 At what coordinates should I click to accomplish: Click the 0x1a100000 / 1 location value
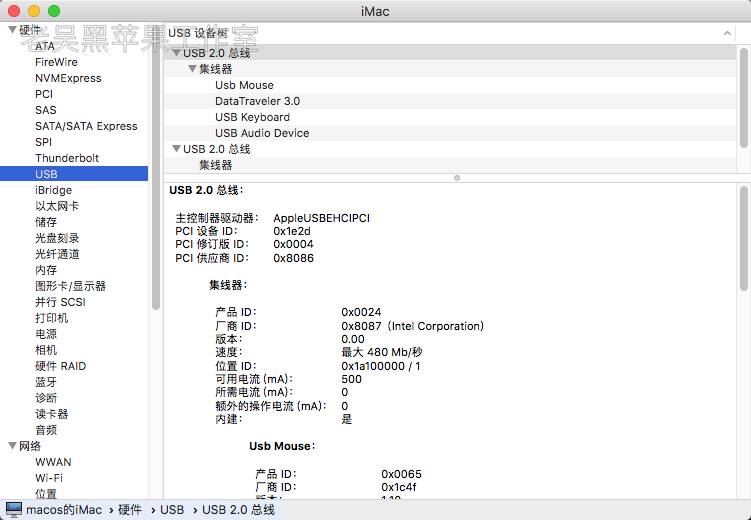tap(381, 366)
